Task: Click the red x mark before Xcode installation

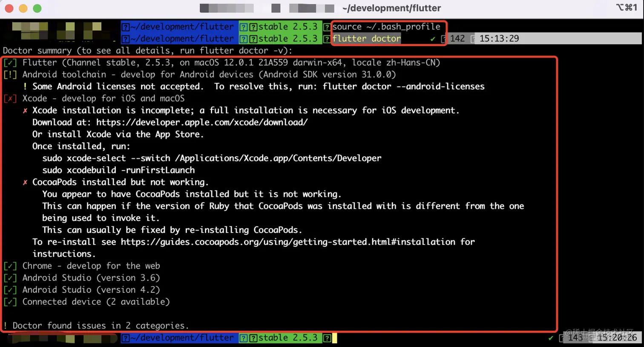Action: tap(25, 110)
